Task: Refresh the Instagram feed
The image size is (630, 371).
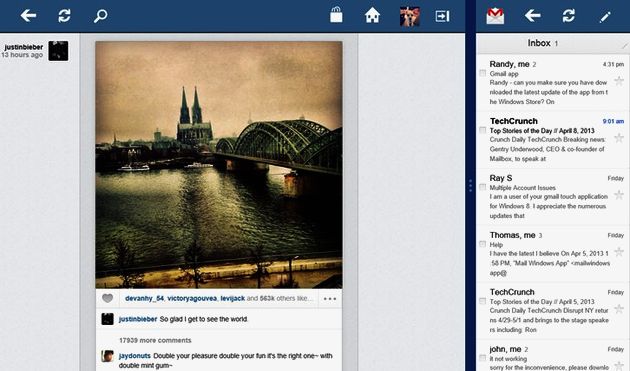Action: pos(64,16)
